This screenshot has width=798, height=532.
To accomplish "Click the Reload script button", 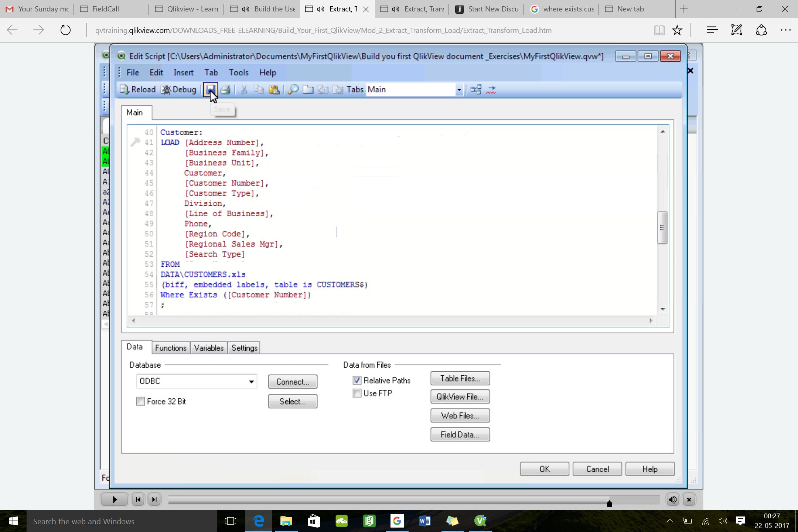I will (x=137, y=89).
